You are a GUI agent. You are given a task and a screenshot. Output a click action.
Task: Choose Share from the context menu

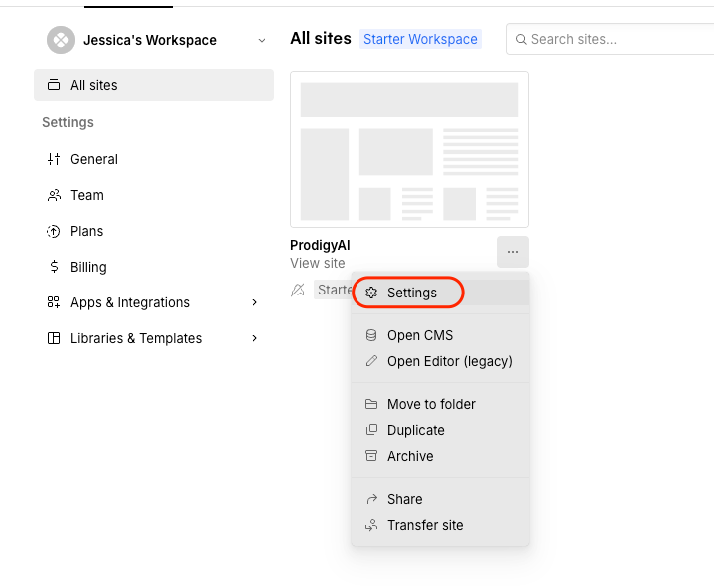(404, 499)
